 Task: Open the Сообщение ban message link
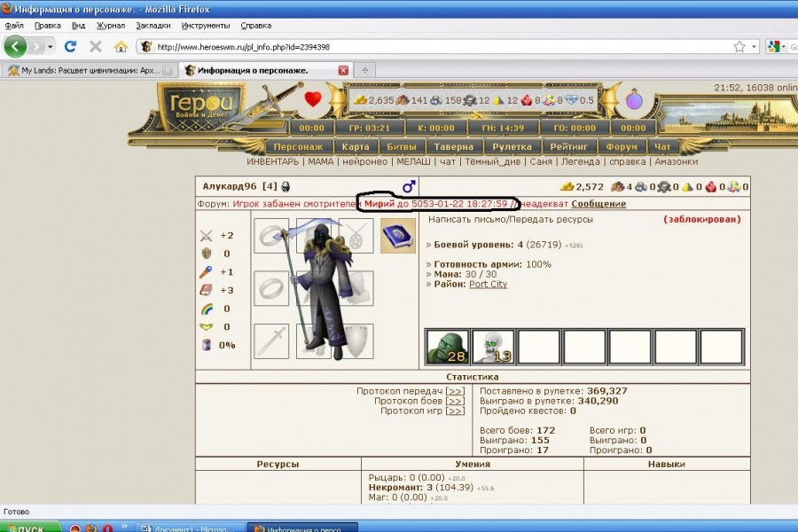click(598, 204)
